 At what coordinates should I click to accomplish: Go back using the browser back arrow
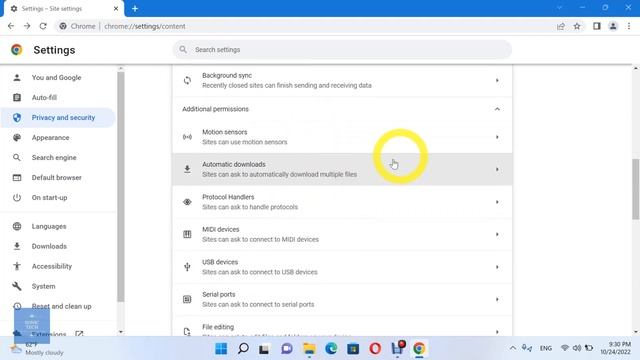tap(11, 26)
